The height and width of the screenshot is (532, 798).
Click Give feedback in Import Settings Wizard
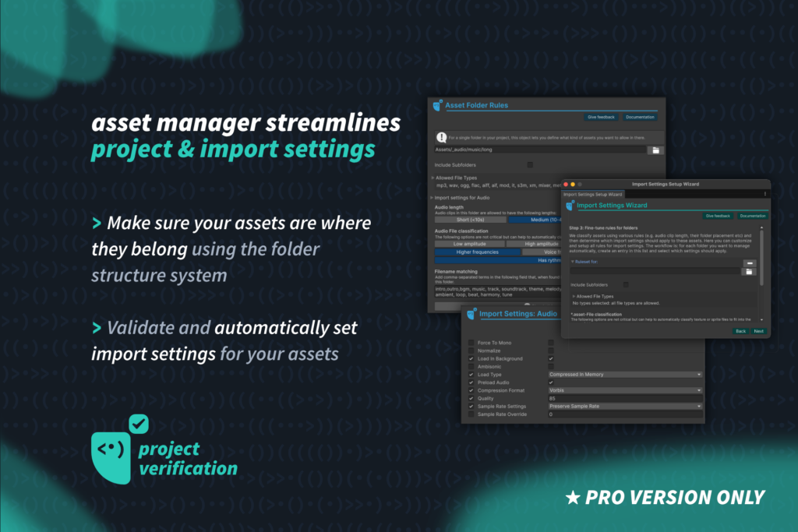[718, 216]
